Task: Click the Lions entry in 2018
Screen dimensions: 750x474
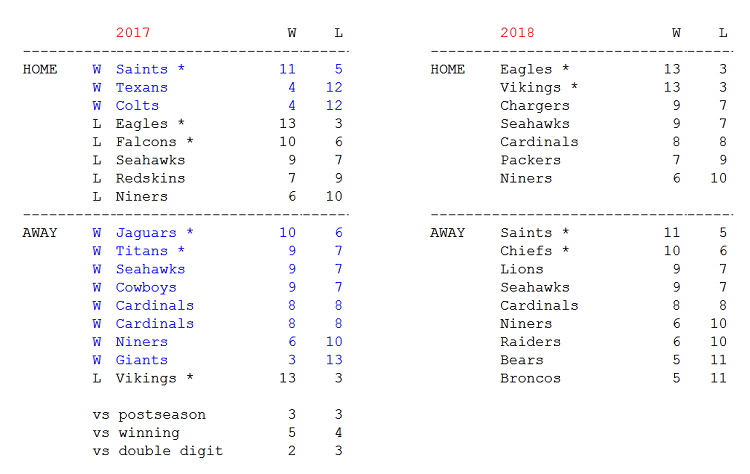Action: click(x=522, y=269)
